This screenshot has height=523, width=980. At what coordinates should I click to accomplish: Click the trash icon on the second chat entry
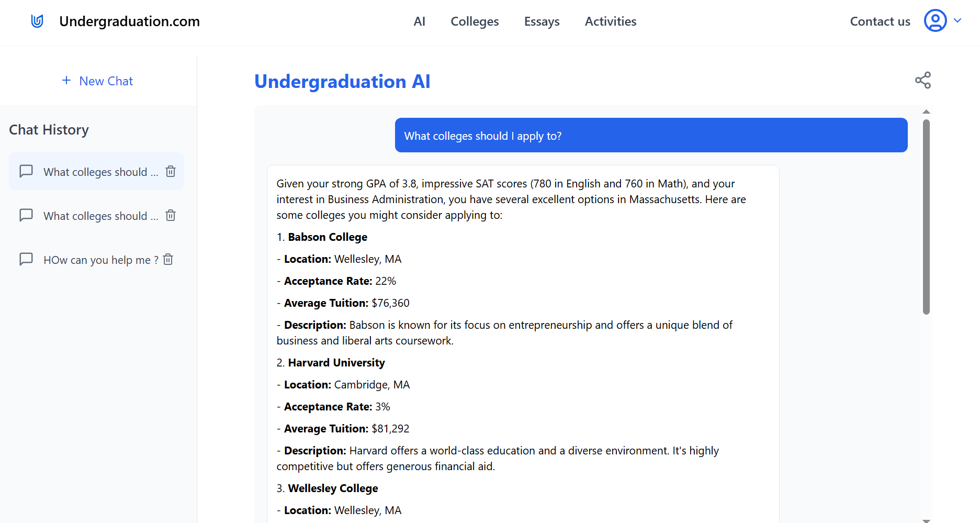point(171,215)
